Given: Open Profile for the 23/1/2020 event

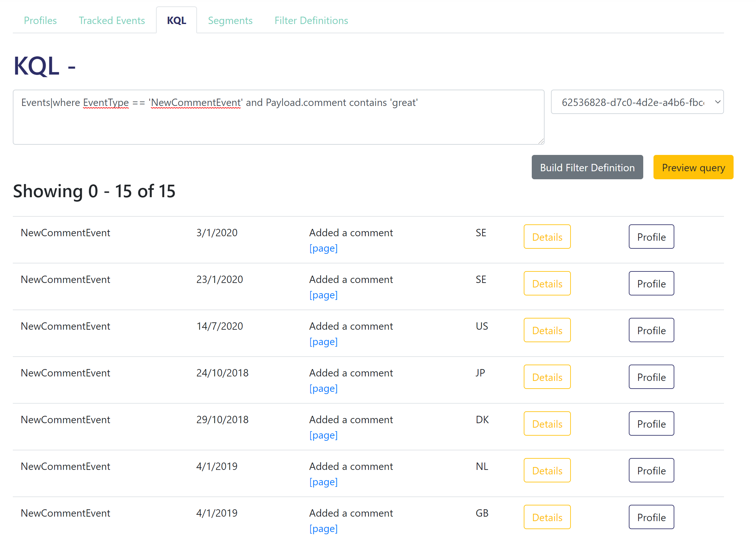Looking at the screenshot, I should pos(651,284).
